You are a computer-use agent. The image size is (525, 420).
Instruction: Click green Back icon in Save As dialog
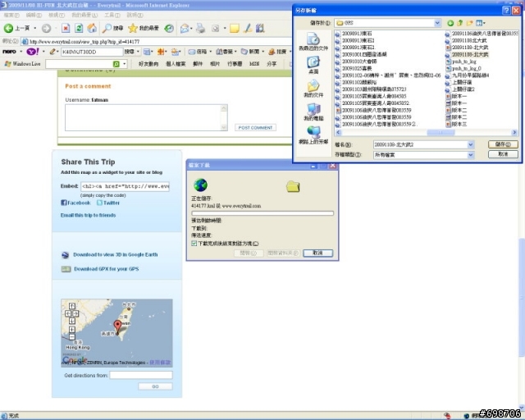point(450,23)
